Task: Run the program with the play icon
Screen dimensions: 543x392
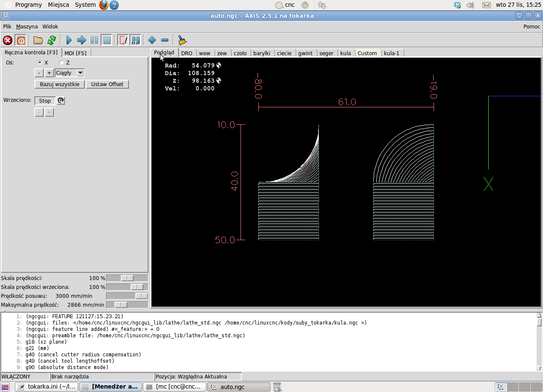Action: [x=69, y=40]
